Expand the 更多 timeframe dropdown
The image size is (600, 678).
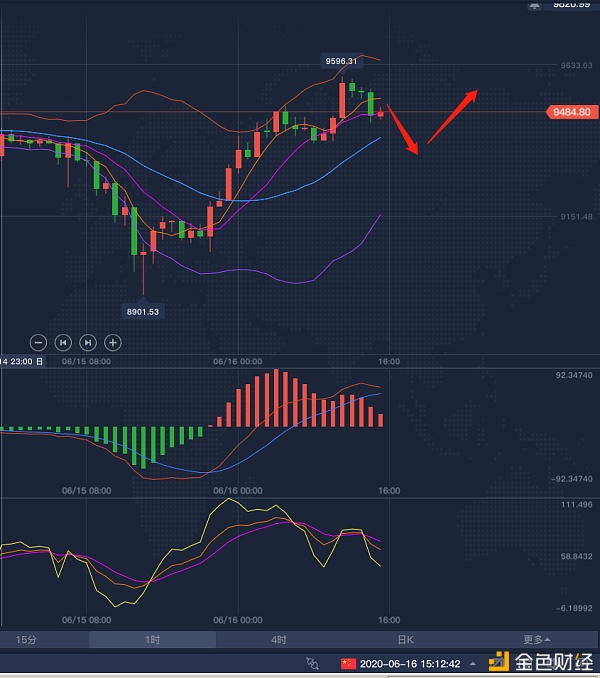[x=536, y=640]
